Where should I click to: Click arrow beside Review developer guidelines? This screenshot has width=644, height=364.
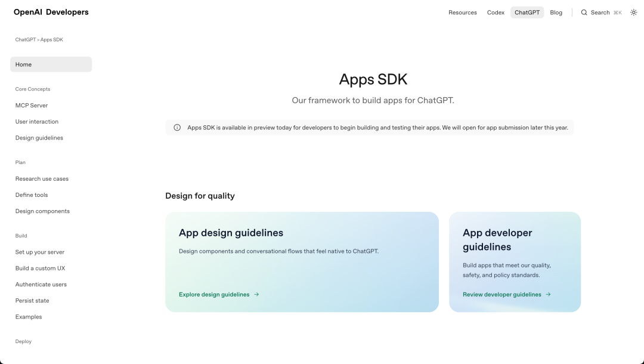click(548, 295)
